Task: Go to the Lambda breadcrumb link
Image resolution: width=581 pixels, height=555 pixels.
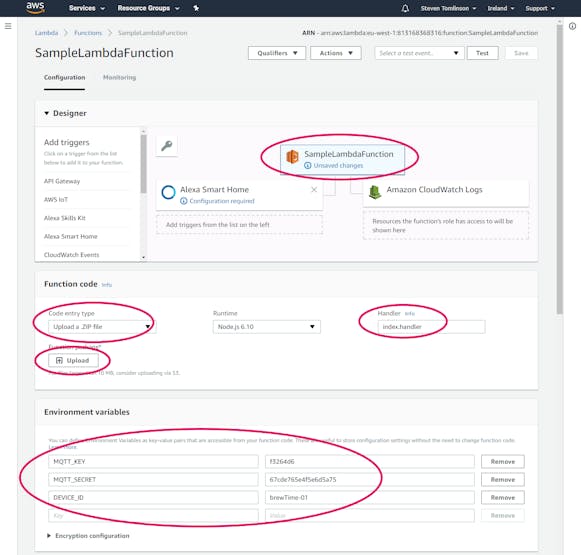Action: tap(46, 33)
